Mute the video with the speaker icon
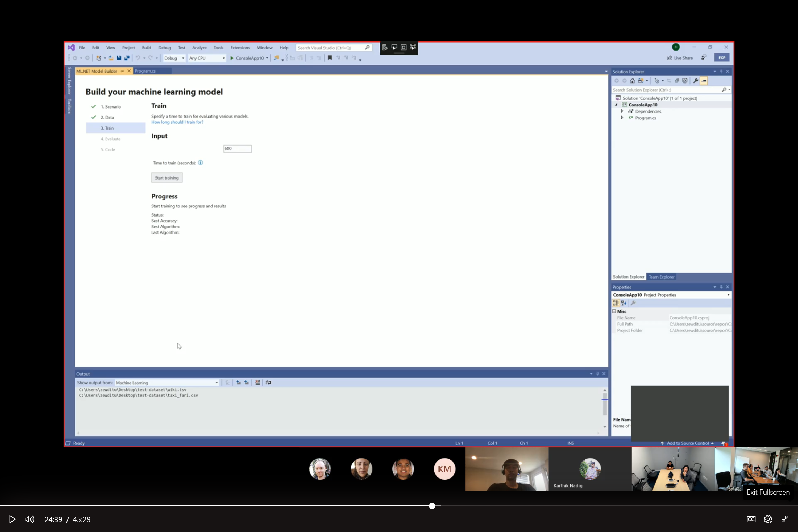The image size is (798, 532). [30, 519]
